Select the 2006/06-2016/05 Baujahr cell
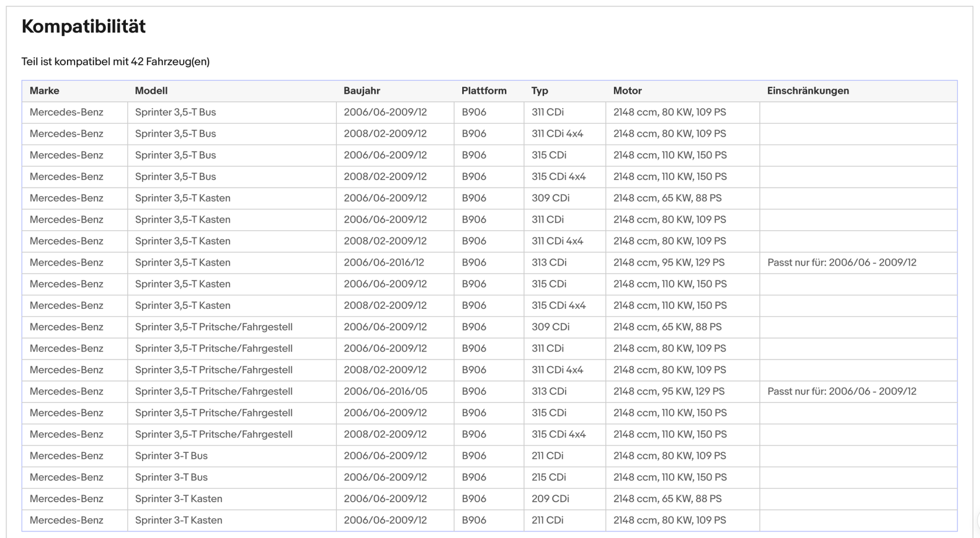The height and width of the screenshot is (538, 980). pos(385,391)
